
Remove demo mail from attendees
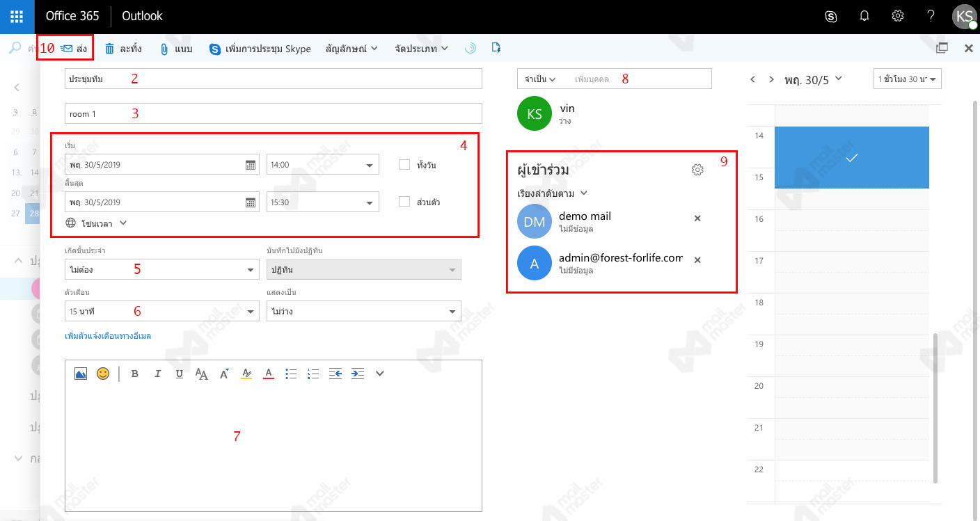pyautogui.click(x=697, y=218)
